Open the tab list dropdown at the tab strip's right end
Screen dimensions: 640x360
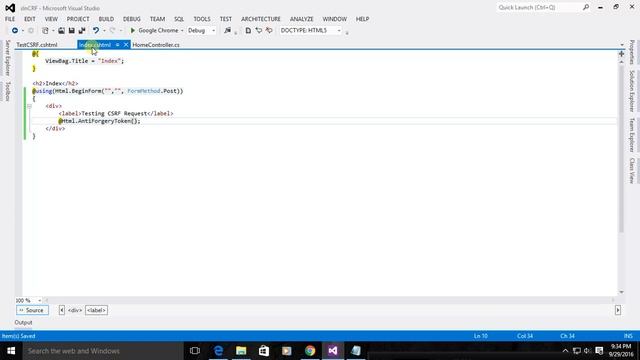(622, 45)
